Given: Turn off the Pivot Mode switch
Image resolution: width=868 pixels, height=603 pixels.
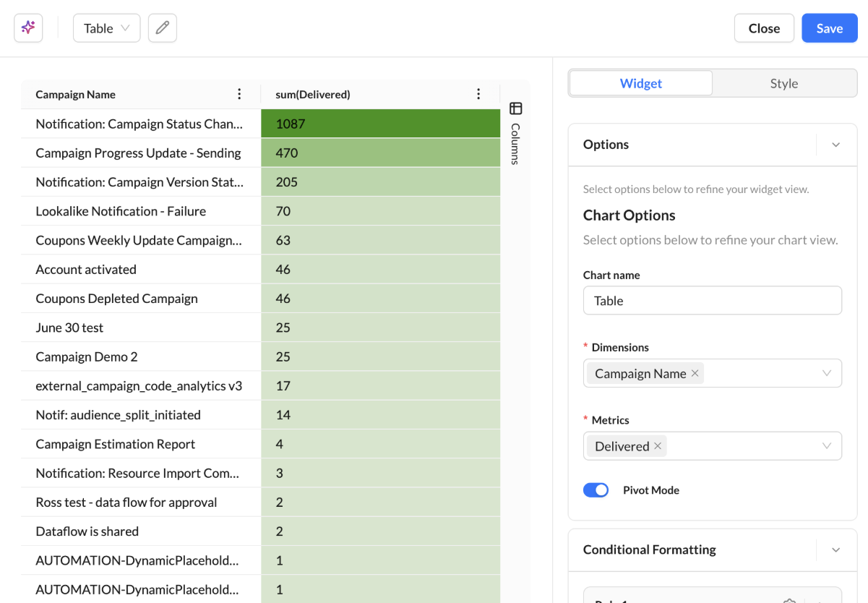Looking at the screenshot, I should [x=596, y=490].
